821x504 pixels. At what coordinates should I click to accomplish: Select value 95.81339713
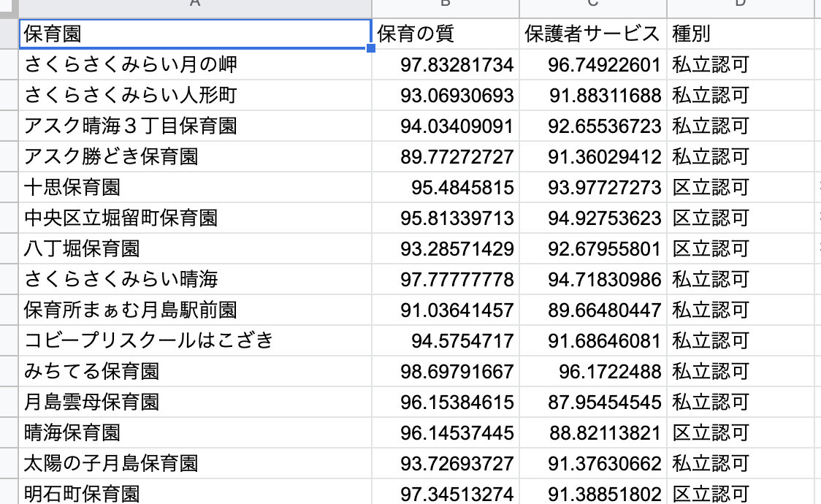click(x=446, y=218)
